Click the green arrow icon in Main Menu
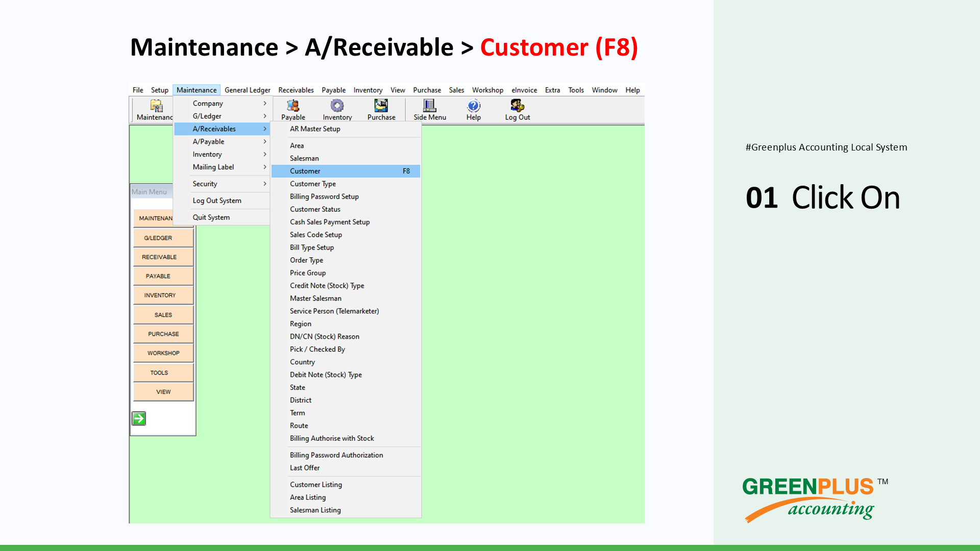 tap(139, 419)
